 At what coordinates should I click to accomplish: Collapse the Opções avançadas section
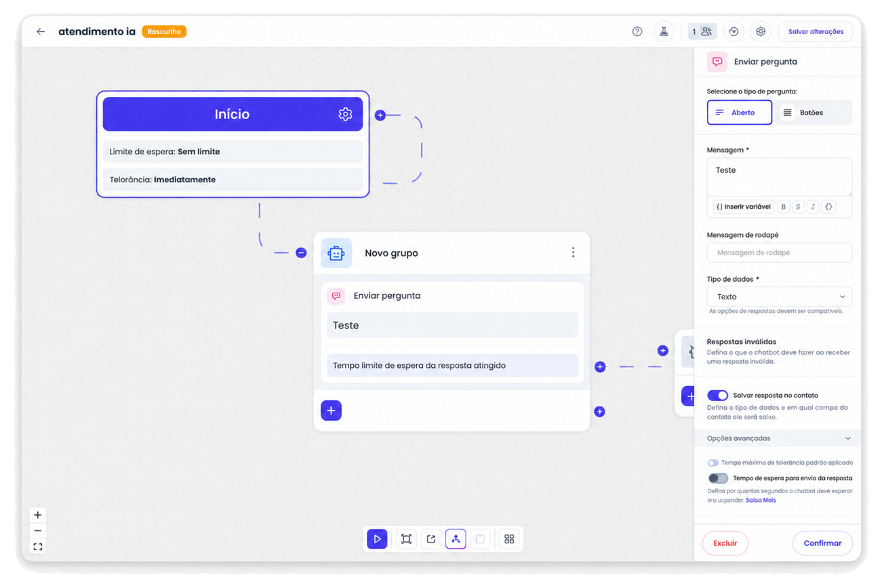point(778,438)
